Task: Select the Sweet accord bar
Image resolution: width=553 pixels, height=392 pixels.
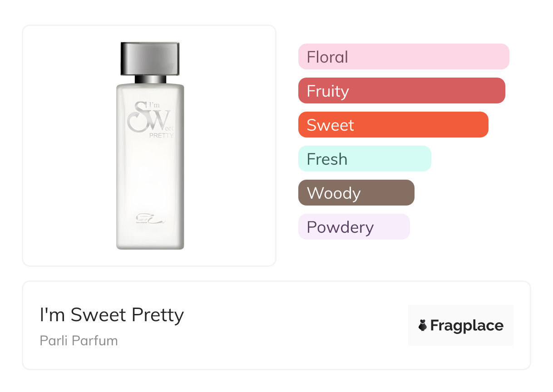Action: click(393, 125)
